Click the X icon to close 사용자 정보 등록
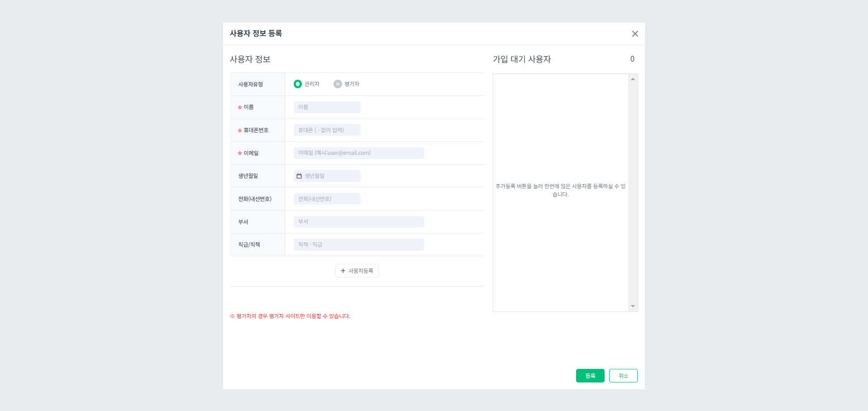This screenshot has height=411, width=868. click(x=635, y=33)
